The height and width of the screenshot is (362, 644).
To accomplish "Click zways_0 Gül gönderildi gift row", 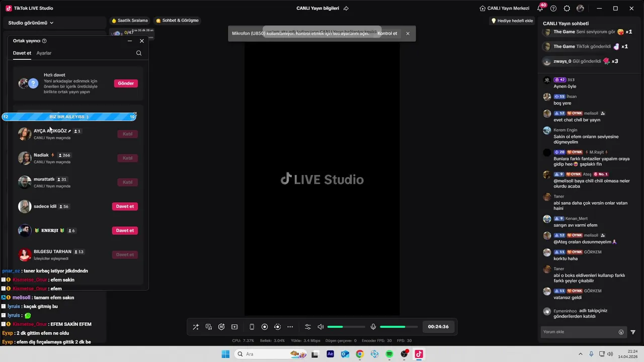I will [581, 61].
